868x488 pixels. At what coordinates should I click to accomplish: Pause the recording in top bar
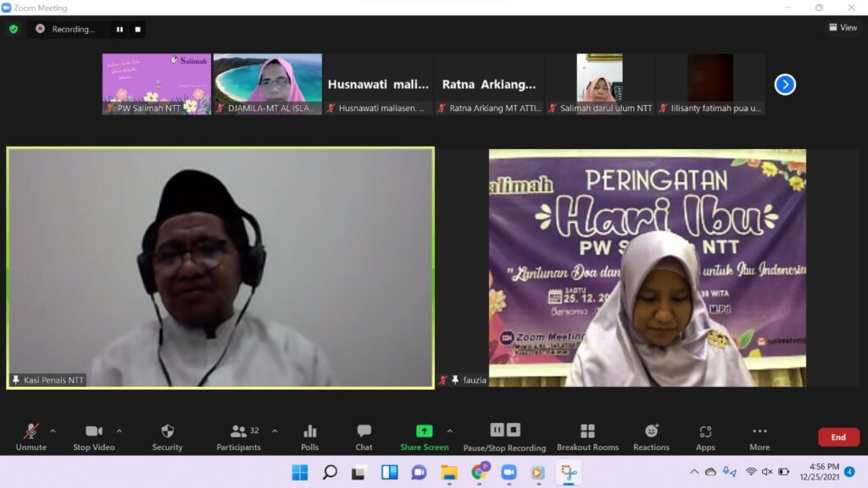coord(120,29)
